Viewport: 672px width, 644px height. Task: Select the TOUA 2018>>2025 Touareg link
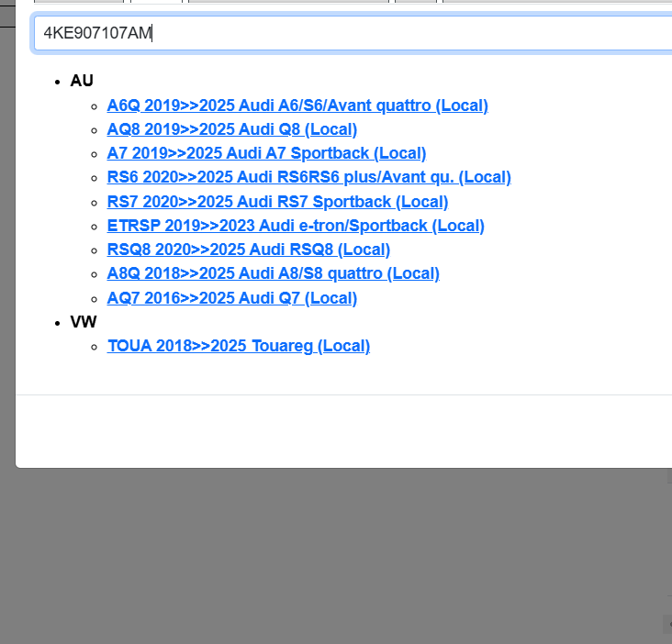(x=238, y=346)
